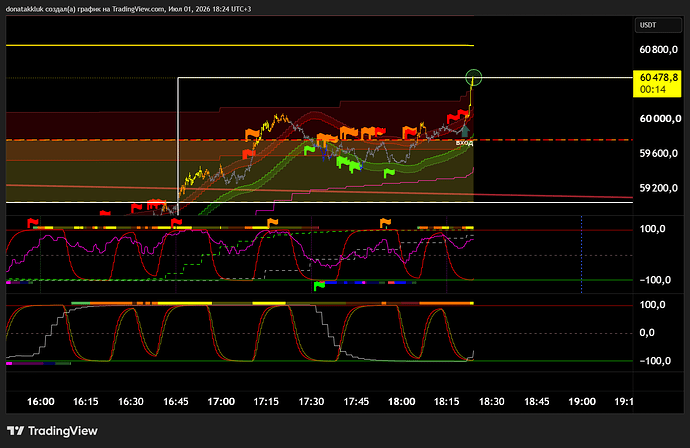Click the 18:30 label on the time axis

click(x=492, y=401)
